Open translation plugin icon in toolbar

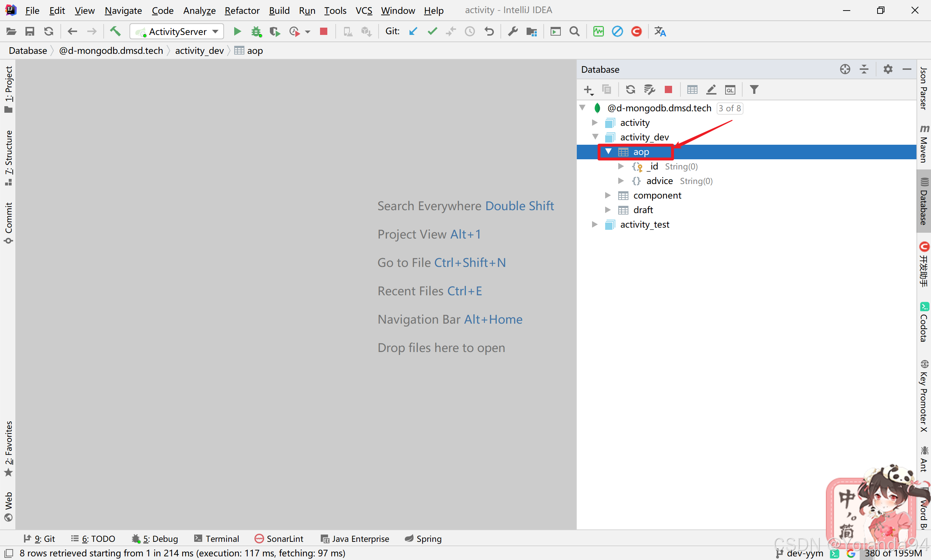point(660,31)
